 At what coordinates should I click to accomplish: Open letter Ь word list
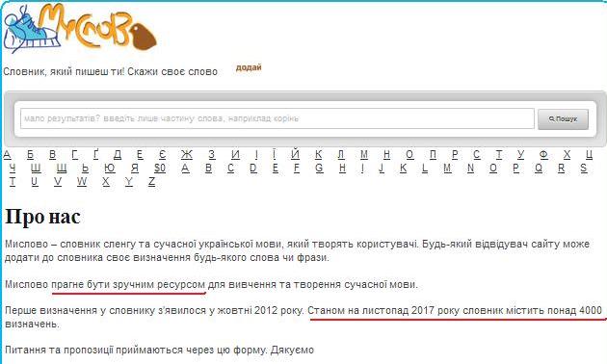point(85,169)
